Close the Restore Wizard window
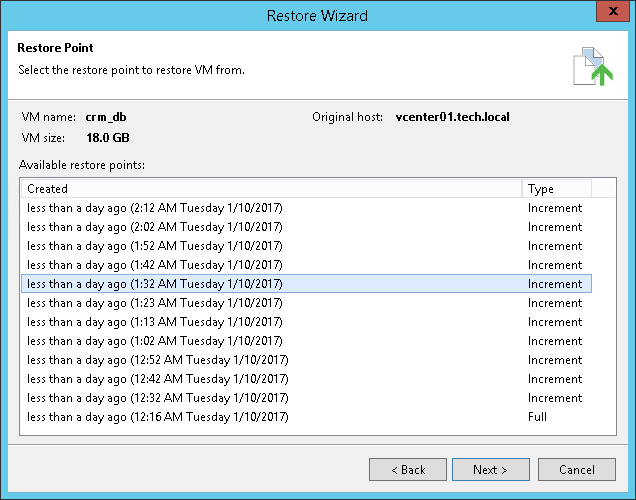This screenshot has height=500, width=636. (x=613, y=11)
